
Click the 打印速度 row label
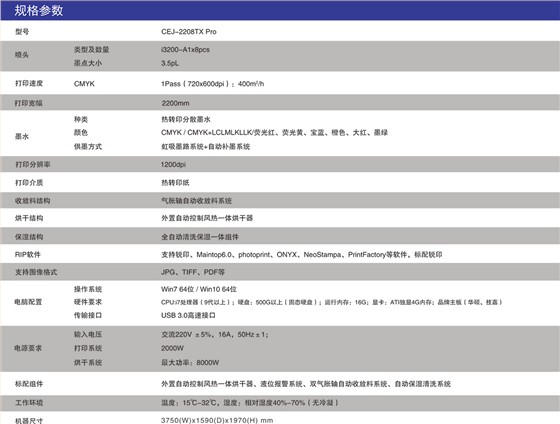(x=29, y=84)
